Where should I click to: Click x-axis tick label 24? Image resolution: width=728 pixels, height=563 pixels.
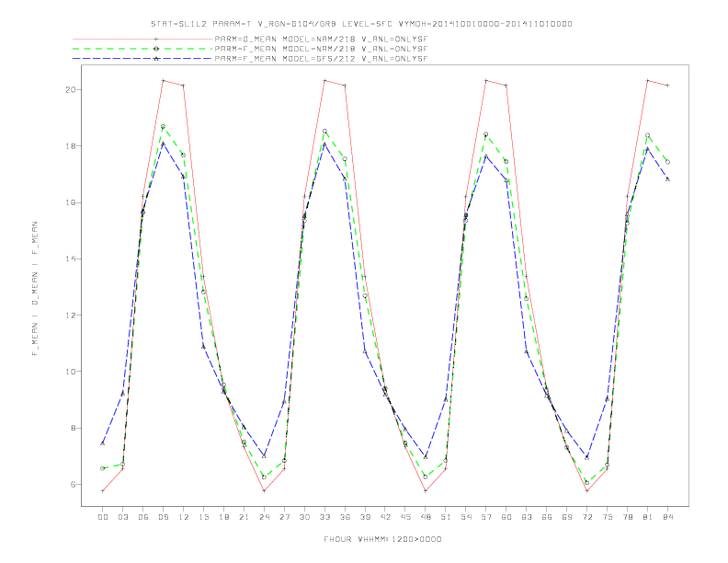tap(264, 517)
